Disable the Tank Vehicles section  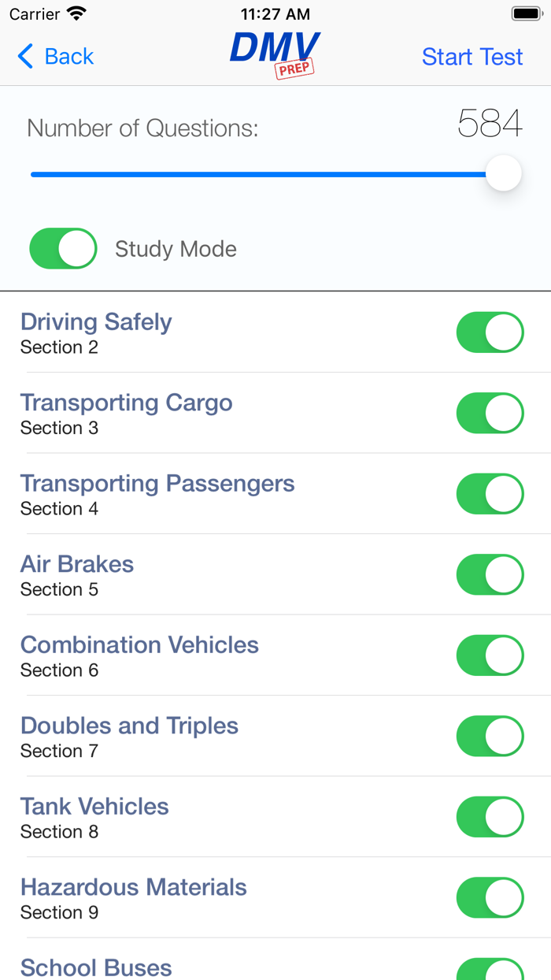[490, 817]
